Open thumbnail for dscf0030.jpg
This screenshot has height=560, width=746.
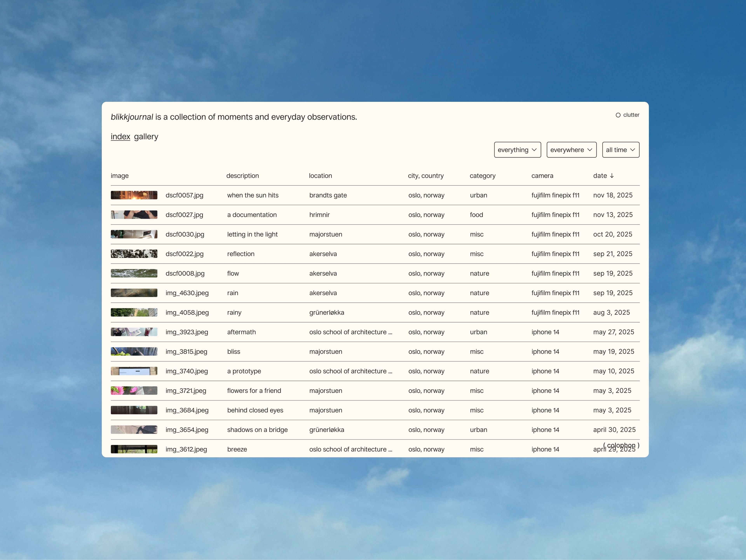point(134,235)
